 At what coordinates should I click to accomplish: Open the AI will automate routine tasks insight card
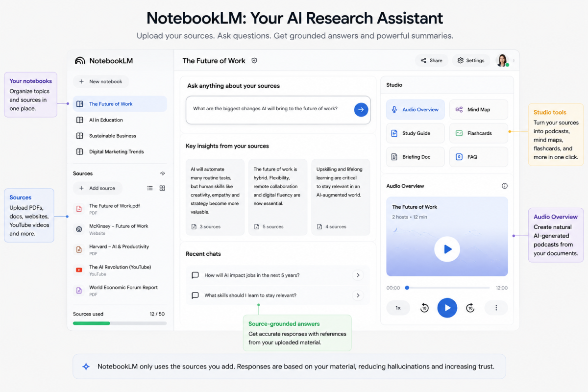215,197
